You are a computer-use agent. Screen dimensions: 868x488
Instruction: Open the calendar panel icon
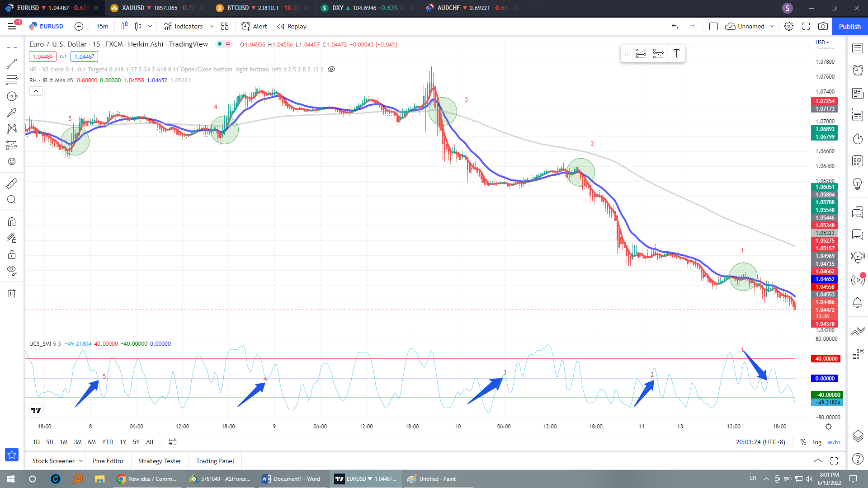click(x=858, y=160)
